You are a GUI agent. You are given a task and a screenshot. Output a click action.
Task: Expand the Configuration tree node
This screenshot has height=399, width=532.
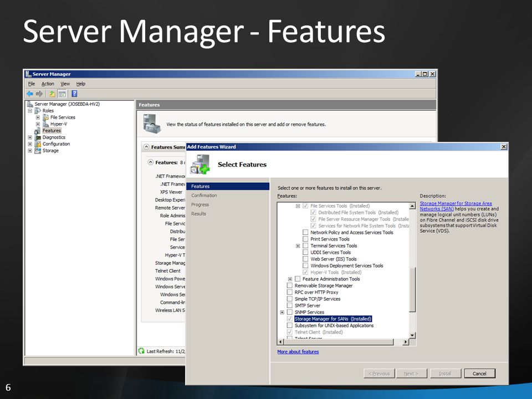[30, 144]
